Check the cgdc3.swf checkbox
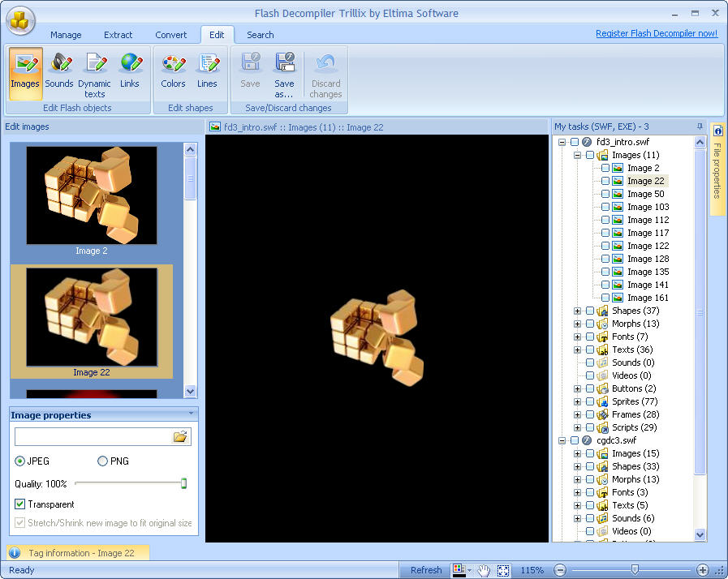Image resolution: width=728 pixels, height=579 pixels. (x=575, y=440)
